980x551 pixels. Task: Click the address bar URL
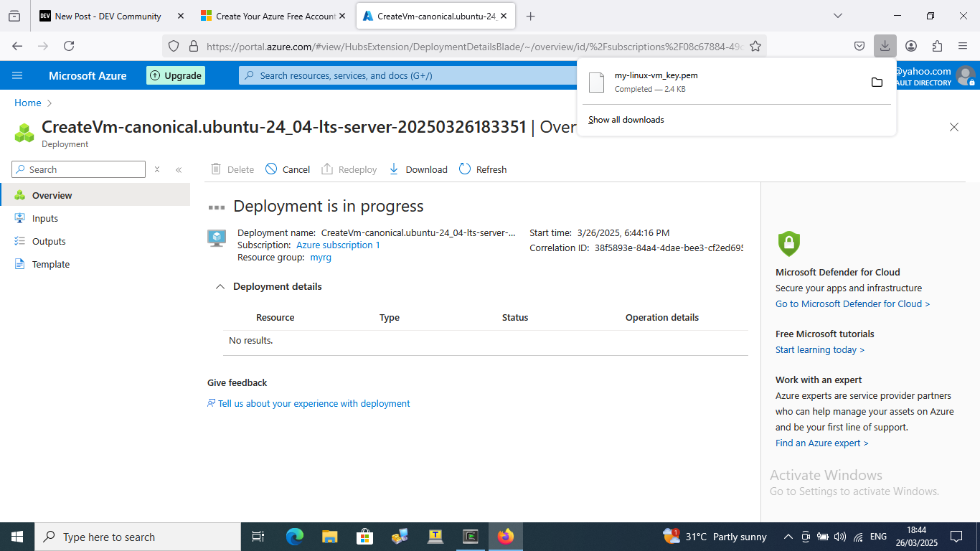474,46
